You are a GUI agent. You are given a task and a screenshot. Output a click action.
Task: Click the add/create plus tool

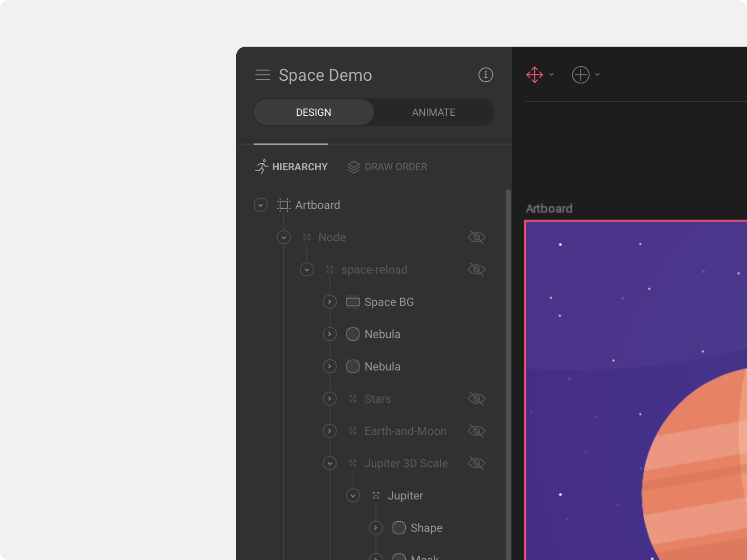click(x=581, y=75)
